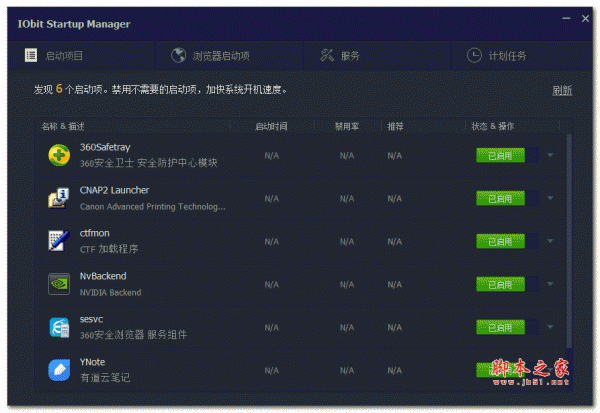Image resolution: width=600 pixels, height=413 pixels.
Task: Toggle 已启用 switch for 360Safetray
Action: [x=507, y=155]
